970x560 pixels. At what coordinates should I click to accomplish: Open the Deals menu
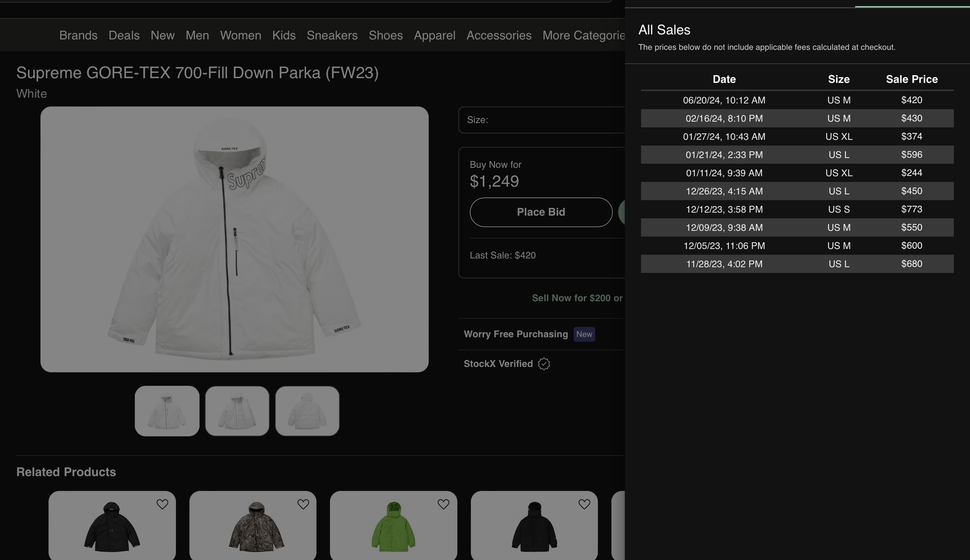click(x=124, y=35)
